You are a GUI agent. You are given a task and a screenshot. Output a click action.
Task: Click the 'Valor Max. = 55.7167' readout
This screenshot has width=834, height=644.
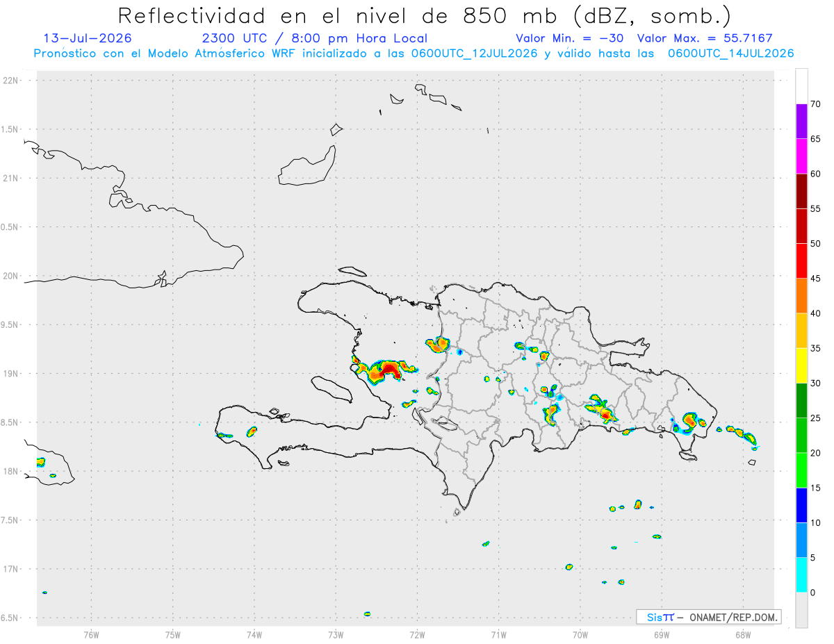click(705, 39)
